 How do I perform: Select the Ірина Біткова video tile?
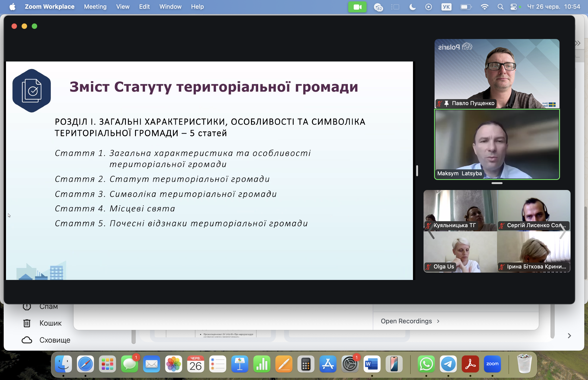(534, 252)
